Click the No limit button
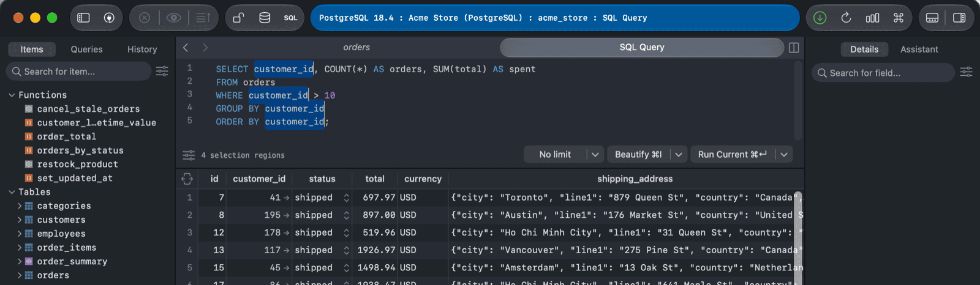980x285 pixels. tap(555, 155)
